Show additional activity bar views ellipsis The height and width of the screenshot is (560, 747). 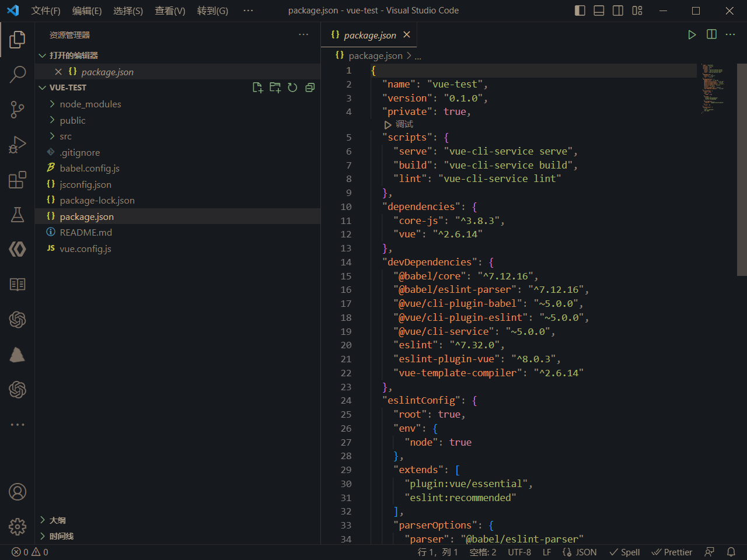18,425
